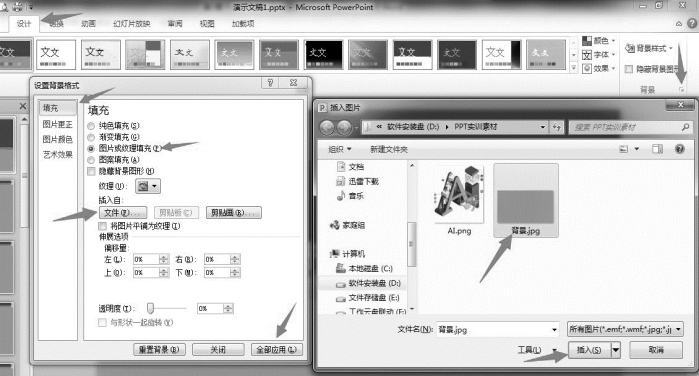Viewport: 699px width, 376px height.
Task: Select the 渐变填充 radio option
Action: click(x=91, y=137)
